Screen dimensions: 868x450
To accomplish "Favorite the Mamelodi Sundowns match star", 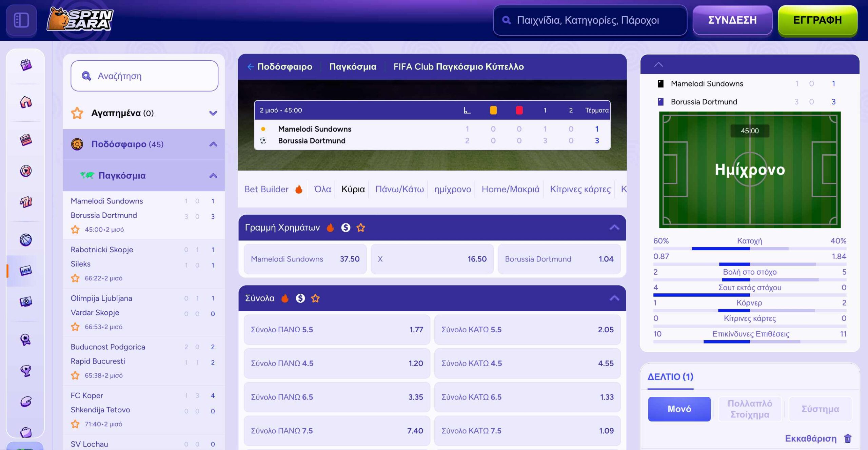I will pos(75,230).
